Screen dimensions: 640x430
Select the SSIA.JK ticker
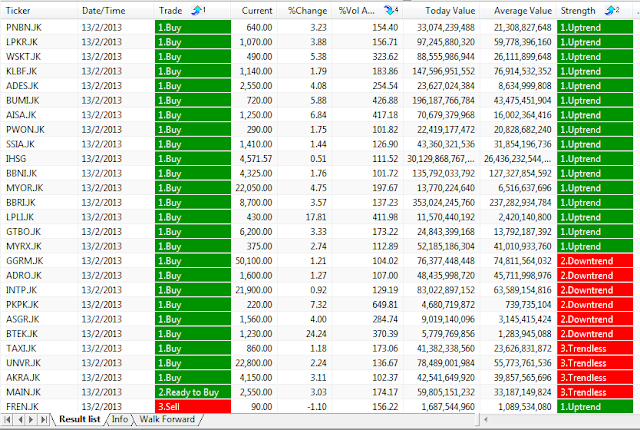20,144
